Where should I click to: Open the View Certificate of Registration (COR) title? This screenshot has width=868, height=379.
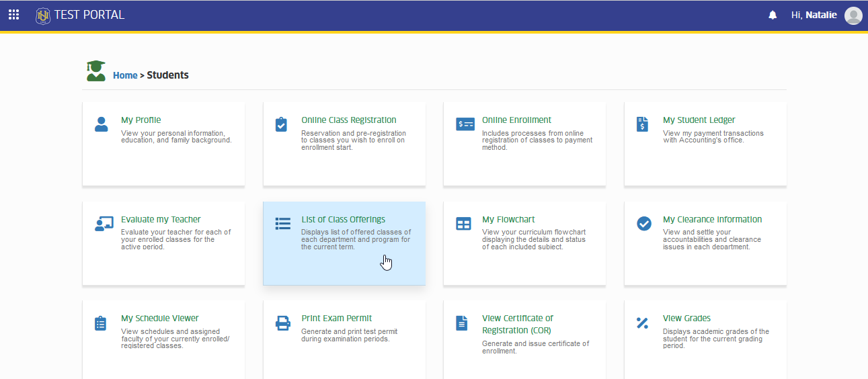518,324
